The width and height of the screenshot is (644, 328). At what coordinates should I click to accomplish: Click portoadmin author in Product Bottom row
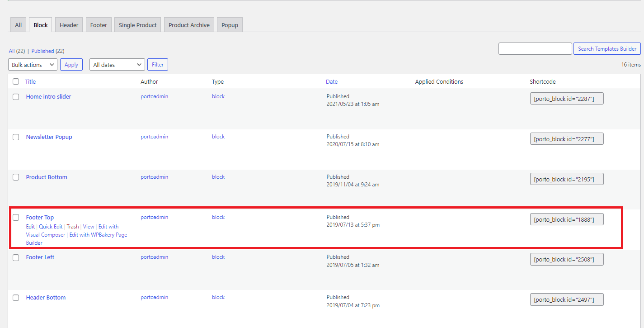[154, 177]
